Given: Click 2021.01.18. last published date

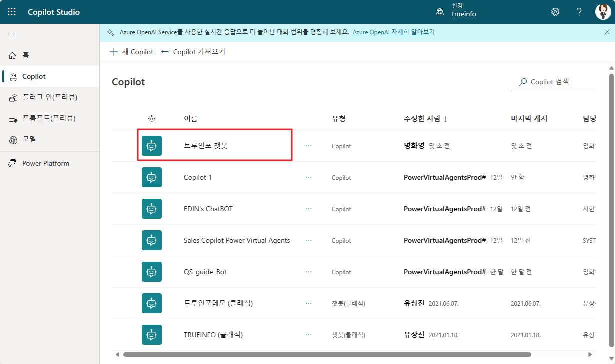Looking at the screenshot, I should [526, 335].
